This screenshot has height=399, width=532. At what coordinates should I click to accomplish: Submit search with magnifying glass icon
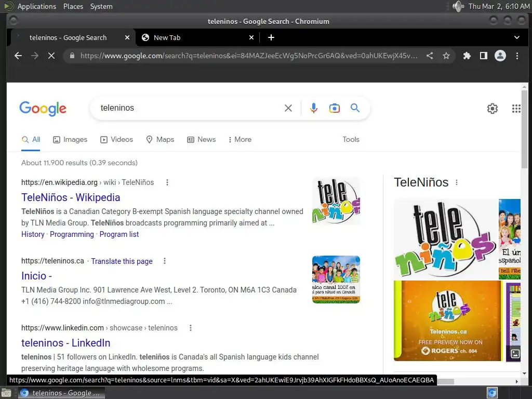click(x=355, y=108)
